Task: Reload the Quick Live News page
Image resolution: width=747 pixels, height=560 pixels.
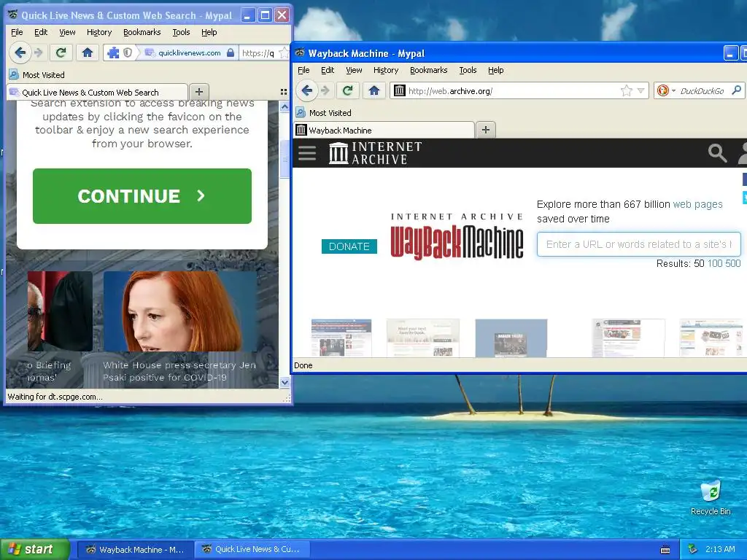Action: pyautogui.click(x=61, y=52)
